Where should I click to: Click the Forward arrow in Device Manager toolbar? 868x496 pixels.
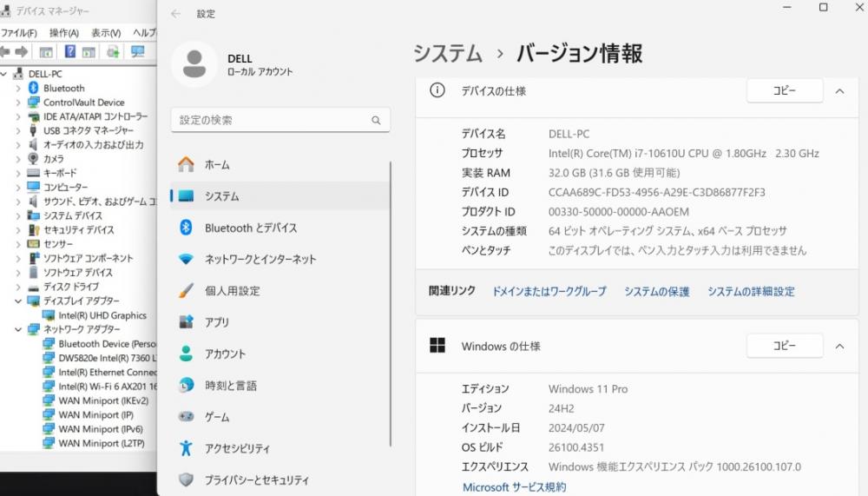[x=21, y=52]
